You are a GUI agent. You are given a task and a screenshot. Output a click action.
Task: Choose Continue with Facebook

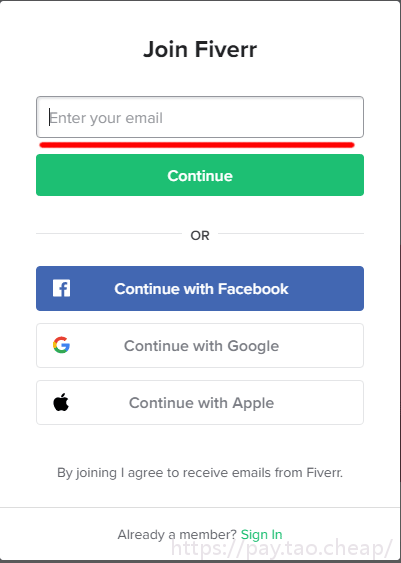(200, 288)
